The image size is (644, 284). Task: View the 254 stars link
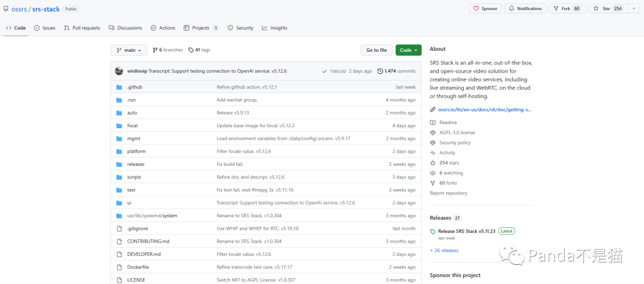coord(449,163)
